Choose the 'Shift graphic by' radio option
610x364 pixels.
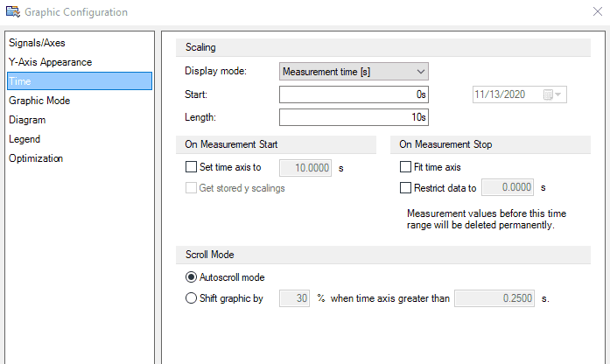[x=192, y=298]
